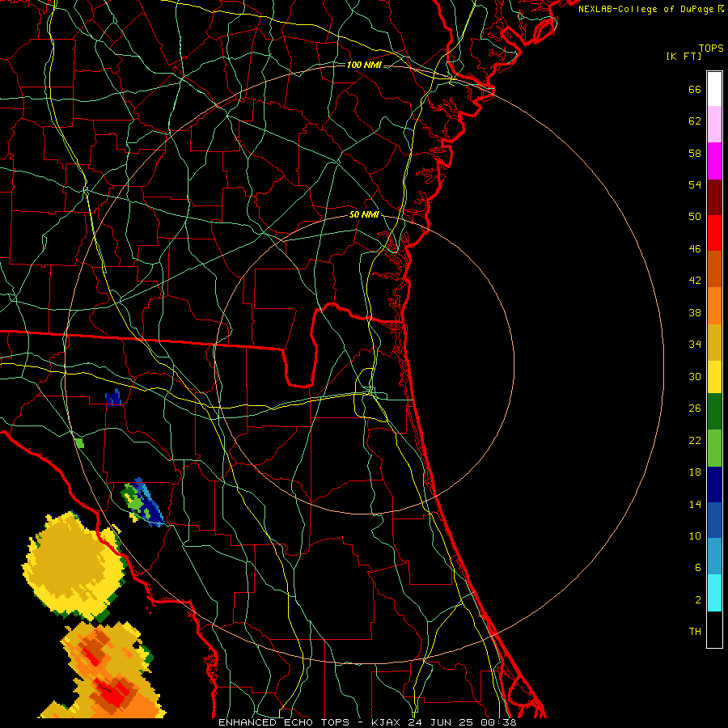This screenshot has height=728, width=728.
Task: Click the '62' legend value label
Action: (x=695, y=121)
